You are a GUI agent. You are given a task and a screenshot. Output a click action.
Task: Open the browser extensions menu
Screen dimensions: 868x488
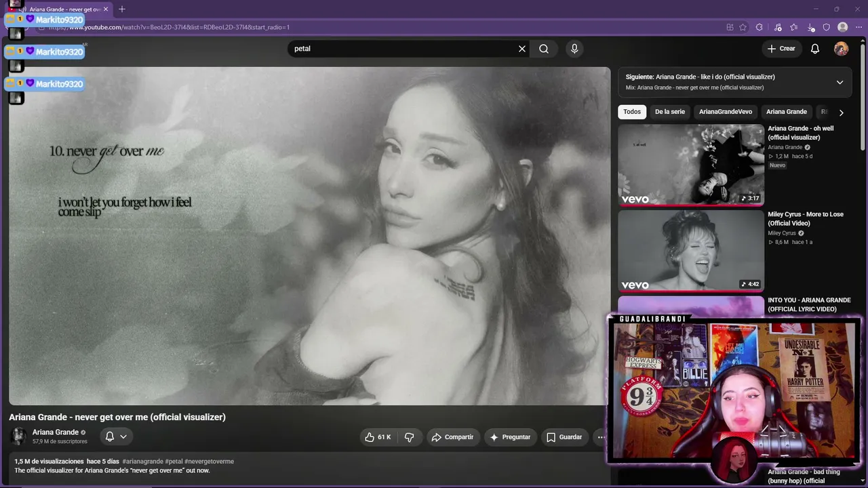(x=759, y=27)
